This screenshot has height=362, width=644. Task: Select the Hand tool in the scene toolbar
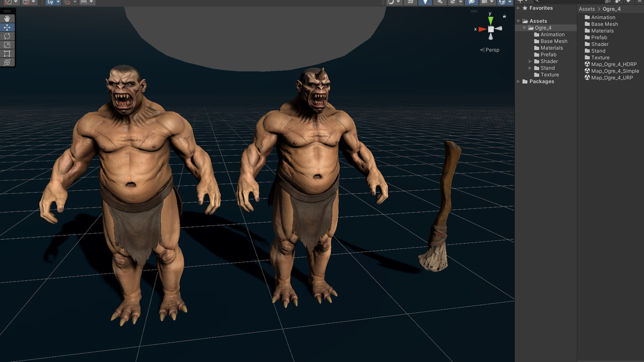click(x=7, y=18)
